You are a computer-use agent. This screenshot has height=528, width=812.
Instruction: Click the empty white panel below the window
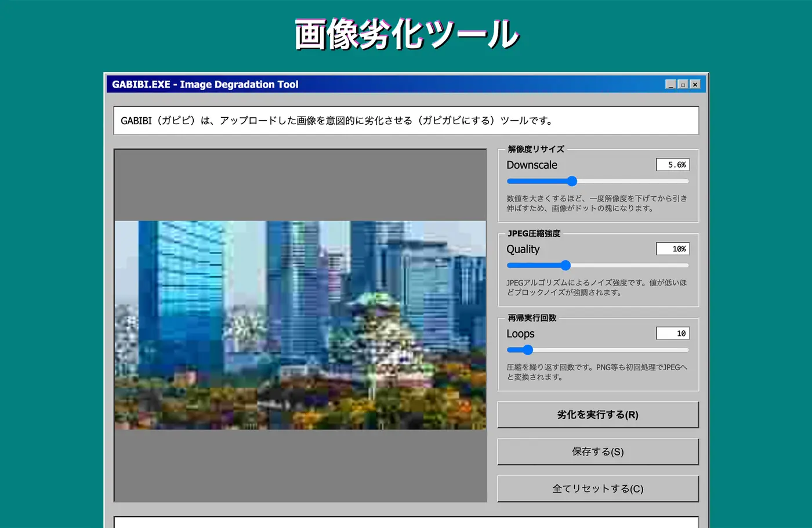pyautogui.click(x=406, y=521)
